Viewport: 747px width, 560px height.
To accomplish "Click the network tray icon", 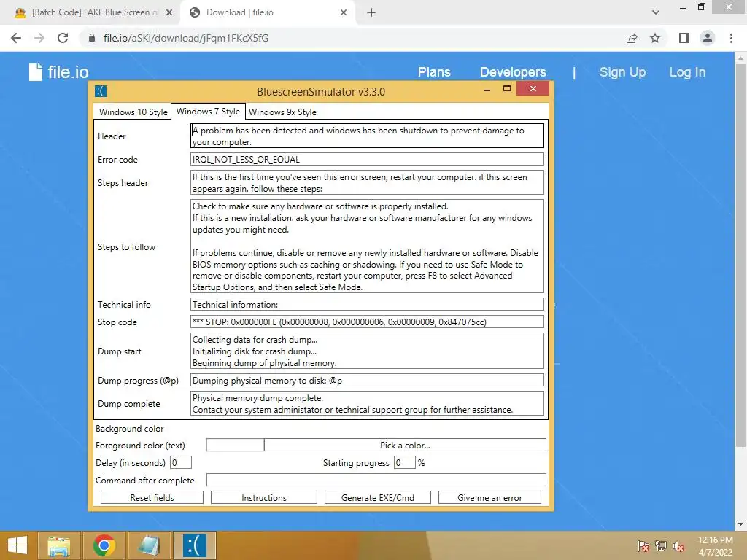I will tap(661, 546).
